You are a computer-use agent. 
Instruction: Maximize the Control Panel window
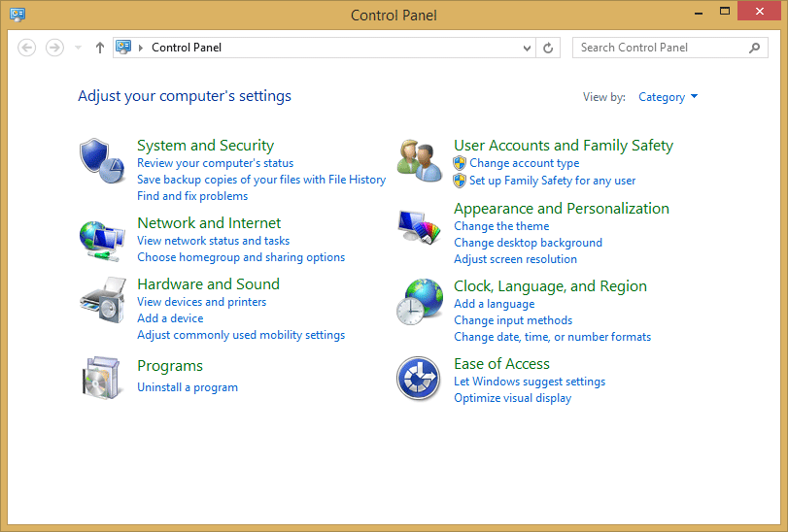coord(725,11)
